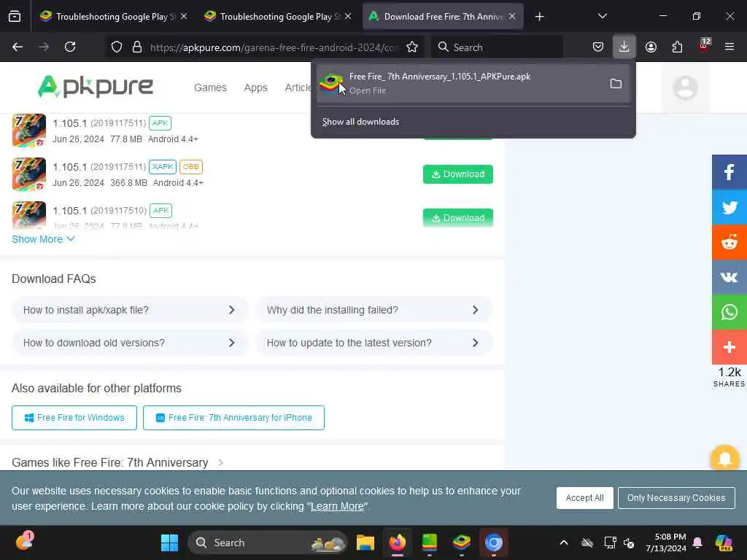Toggle the Firefox downloads panel icon
The width and height of the screenshot is (747, 560).
click(624, 47)
